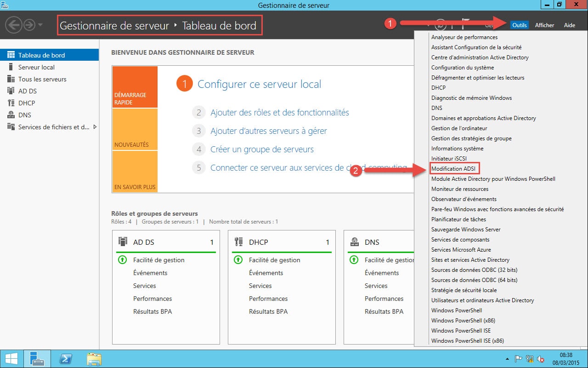Click the forward navigation arrow
The width and height of the screenshot is (588, 368).
click(29, 25)
